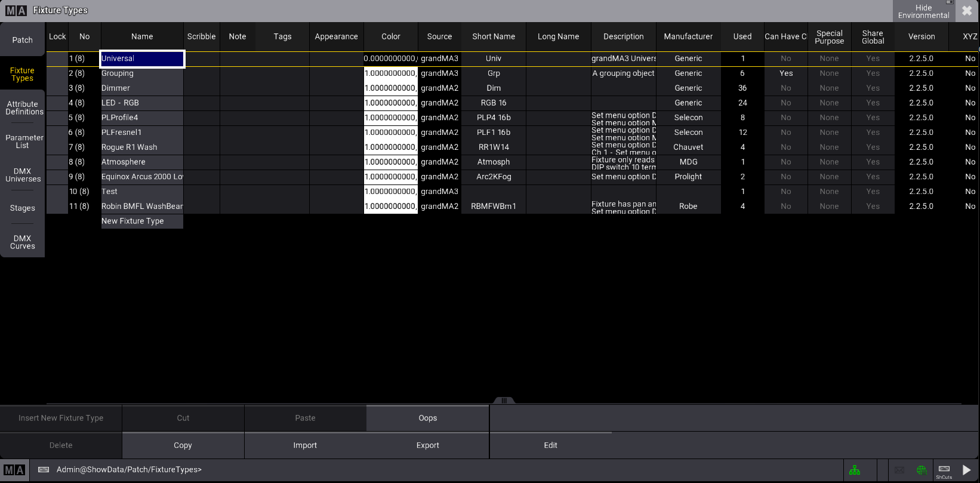
Task: Click the MA logo beside the command line
Action: (x=14, y=470)
